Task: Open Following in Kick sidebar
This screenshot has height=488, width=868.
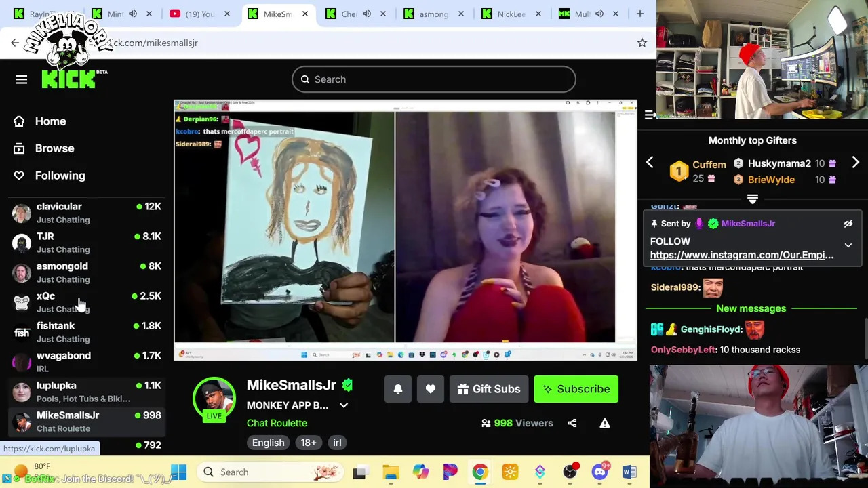Action: pyautogui.click(x=60, y=176)
